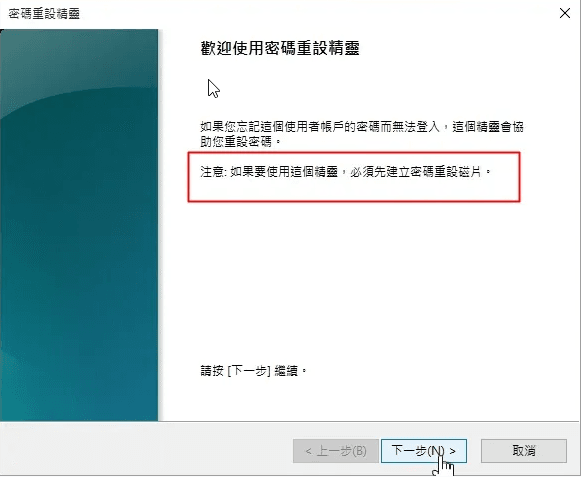Click the 密碼重設精靈 title bar text
581x477 pixels.
[44, 14]
